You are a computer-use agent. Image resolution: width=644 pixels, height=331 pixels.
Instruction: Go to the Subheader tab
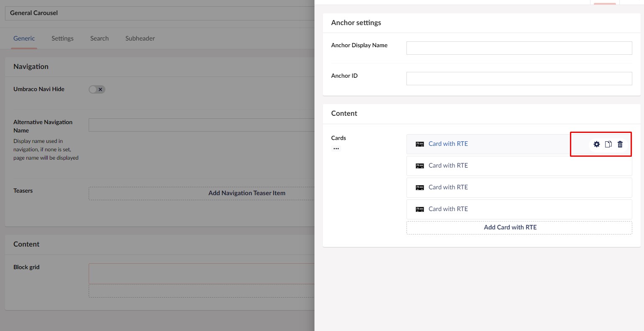(x=140, y=38)
